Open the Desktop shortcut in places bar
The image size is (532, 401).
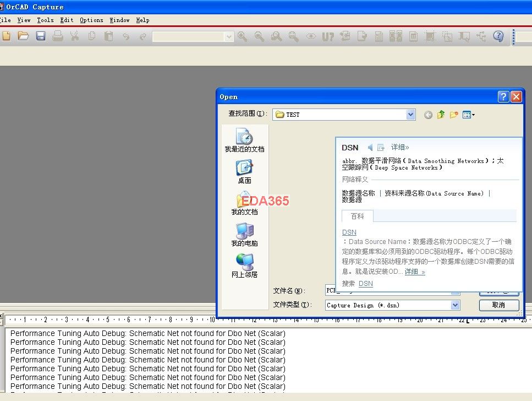point(244,172)
